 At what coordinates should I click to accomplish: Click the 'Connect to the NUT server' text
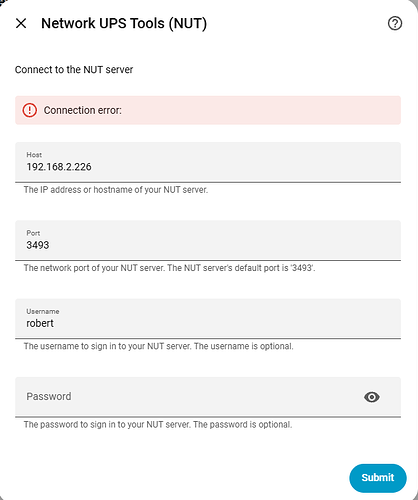(74, 69)
